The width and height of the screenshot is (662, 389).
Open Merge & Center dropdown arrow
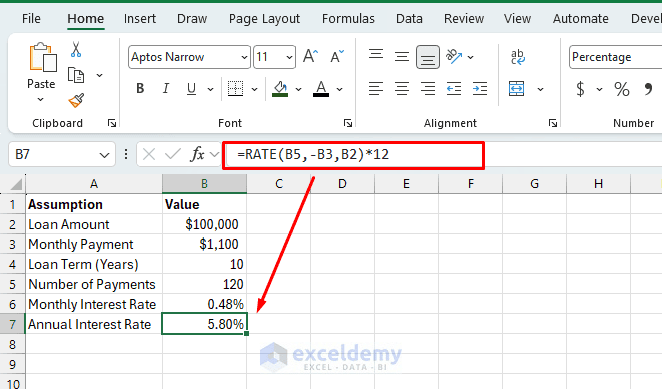pos(540,89)
